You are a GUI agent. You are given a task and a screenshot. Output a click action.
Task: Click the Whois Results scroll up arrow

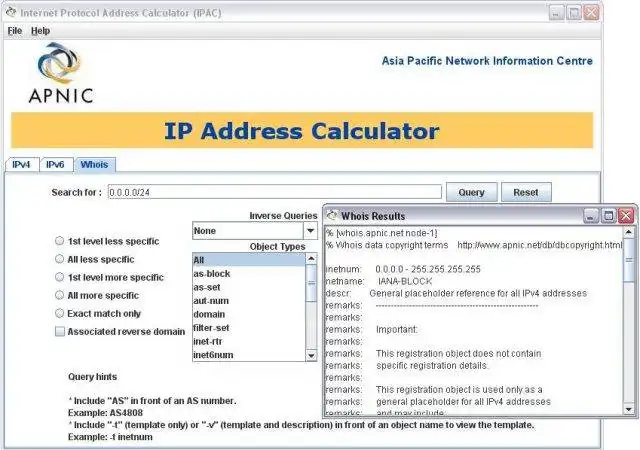(x=629, y=232)
